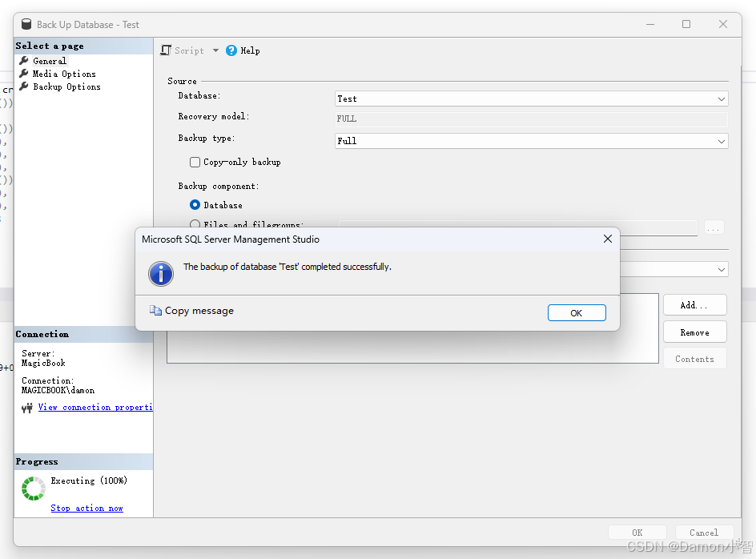Click the blue information icon in message box
The image size is (756, 559).
click(x=161, y=274)
